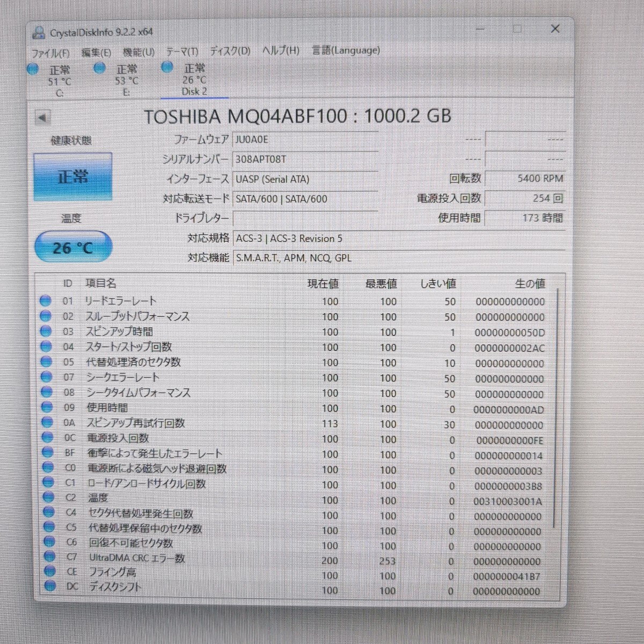Click raw value 00310003001A
Screen dimensions: 644x644
click(x=508, y=501)
